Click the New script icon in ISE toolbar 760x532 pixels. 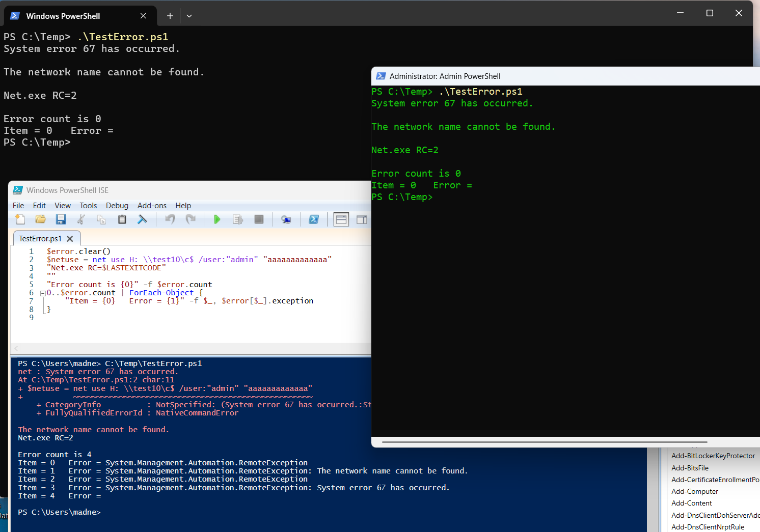tap(20, 219)
